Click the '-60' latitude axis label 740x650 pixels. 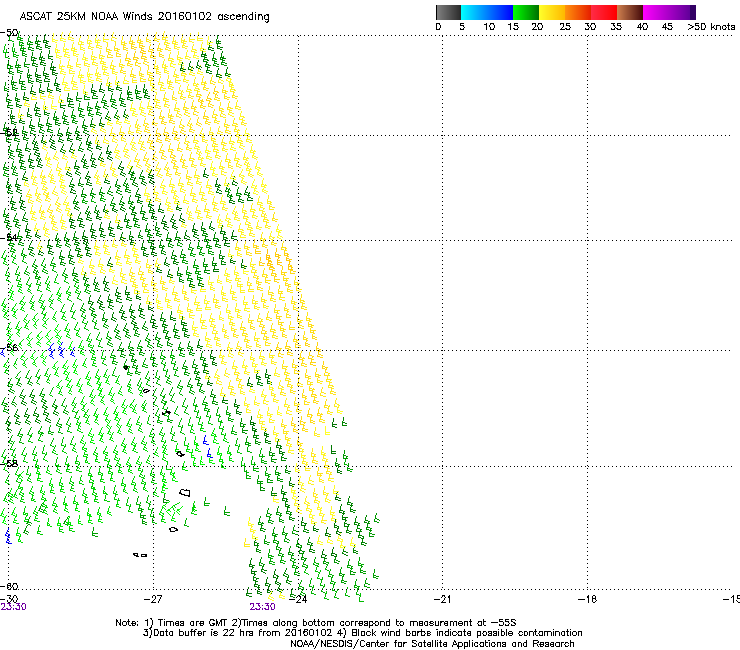point(10,586)
